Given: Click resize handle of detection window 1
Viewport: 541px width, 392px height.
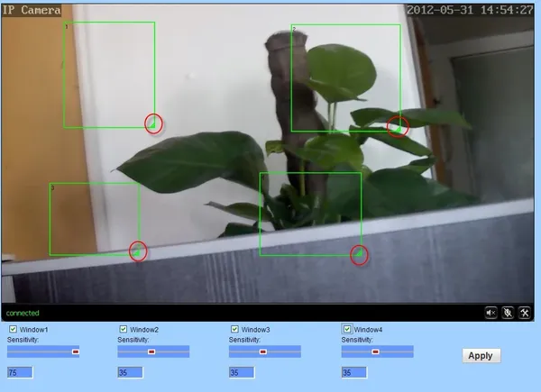Looking at the screenshot, I should (152, 123).
